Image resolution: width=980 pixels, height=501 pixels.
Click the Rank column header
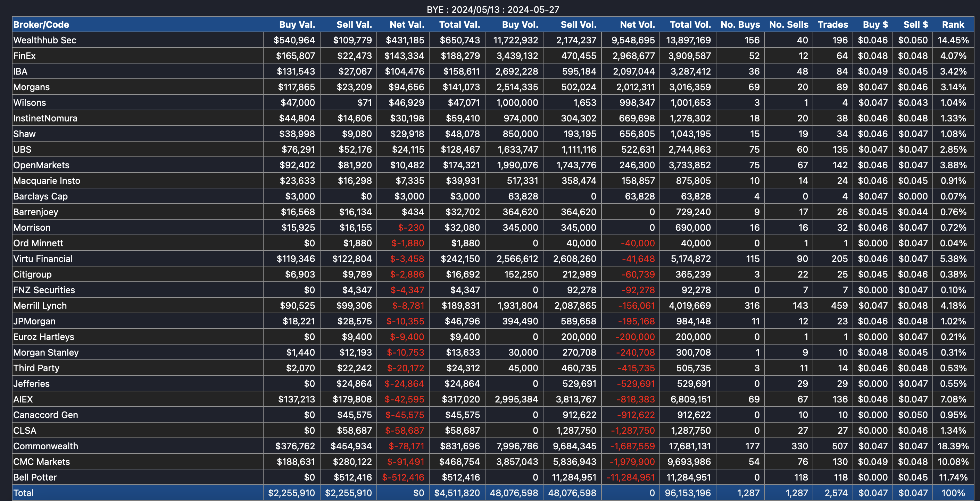(953, 25)
